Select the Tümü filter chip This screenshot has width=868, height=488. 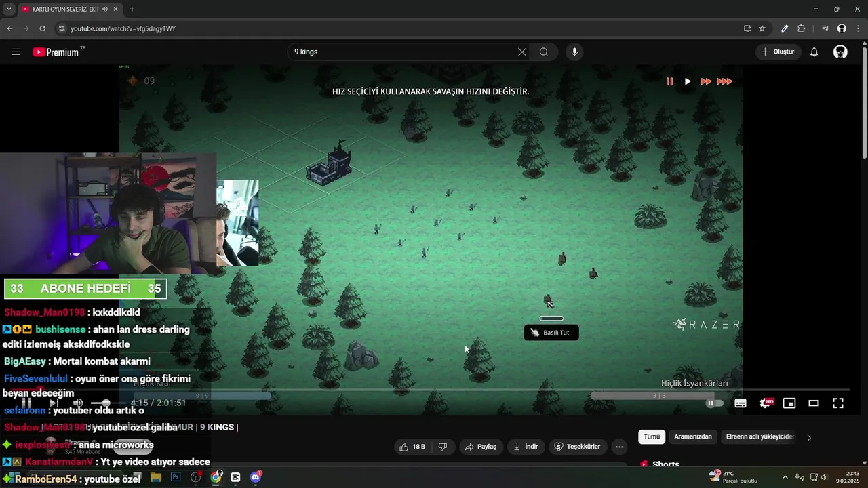click(x=652, y=437)
